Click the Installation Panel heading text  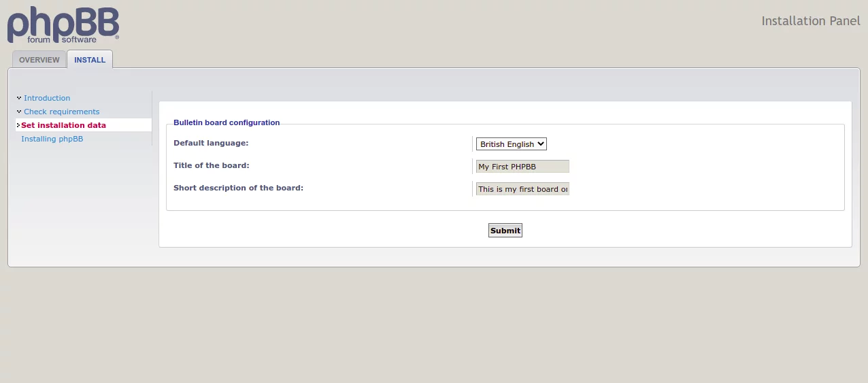point(811,21)
